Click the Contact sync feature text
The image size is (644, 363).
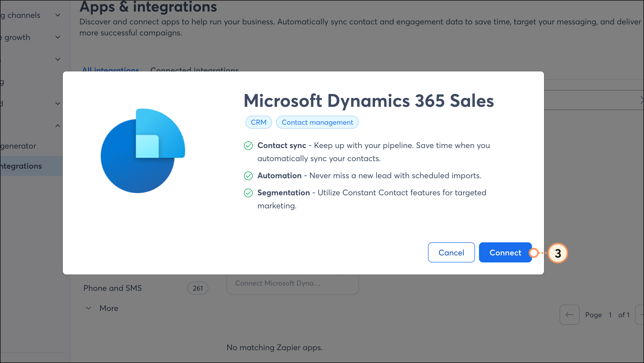[373, 152]
